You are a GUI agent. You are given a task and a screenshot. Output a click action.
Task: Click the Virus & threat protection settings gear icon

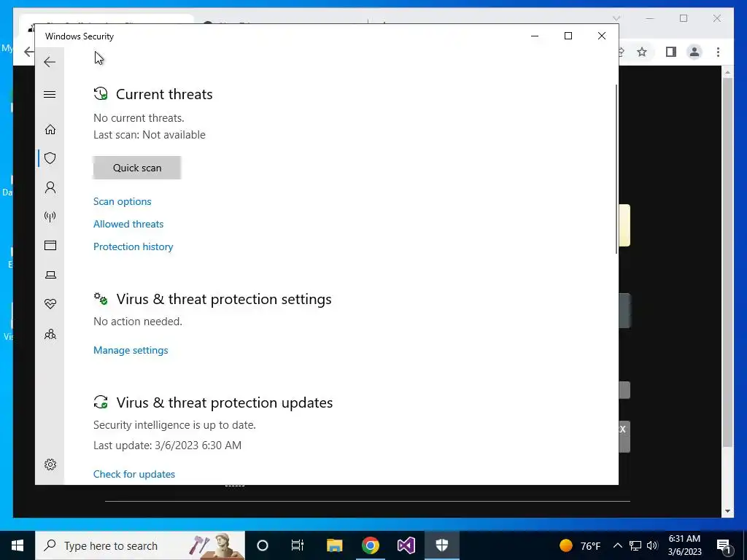101,299
